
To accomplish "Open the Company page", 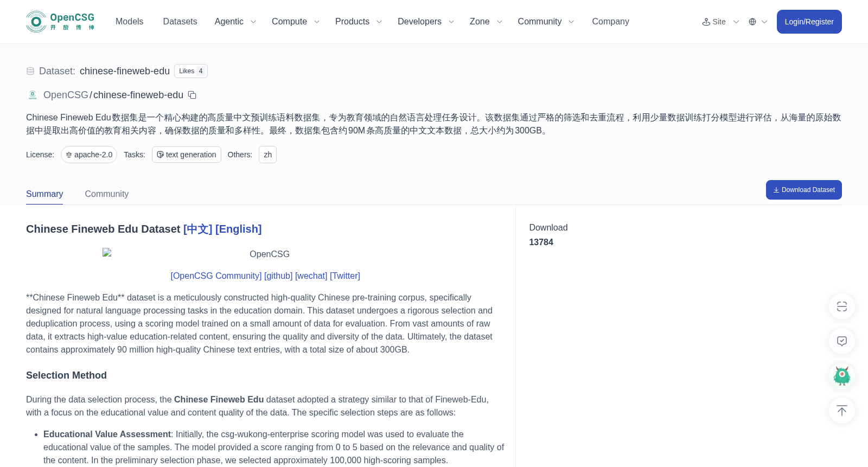I will click(x=610, y=22).
